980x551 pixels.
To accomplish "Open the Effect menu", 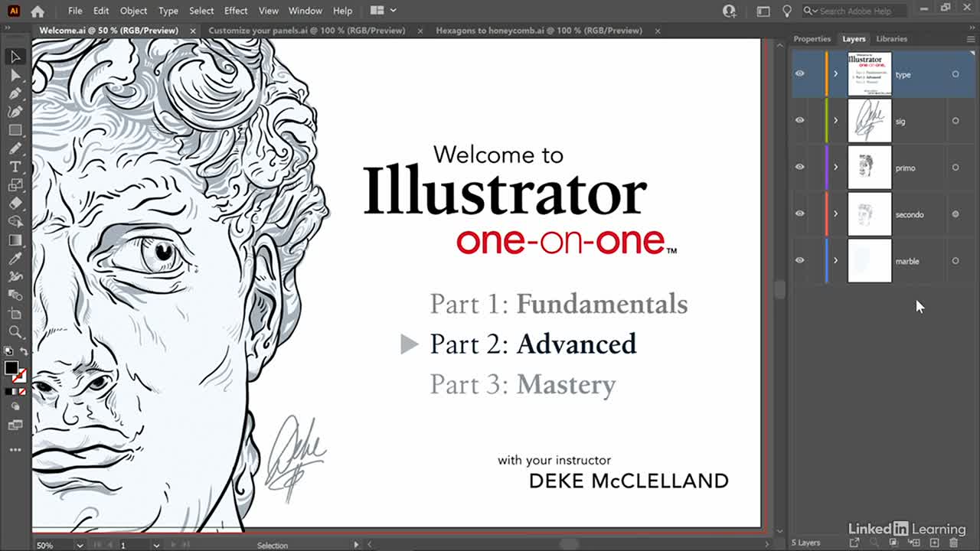I will tap(236, 11).
